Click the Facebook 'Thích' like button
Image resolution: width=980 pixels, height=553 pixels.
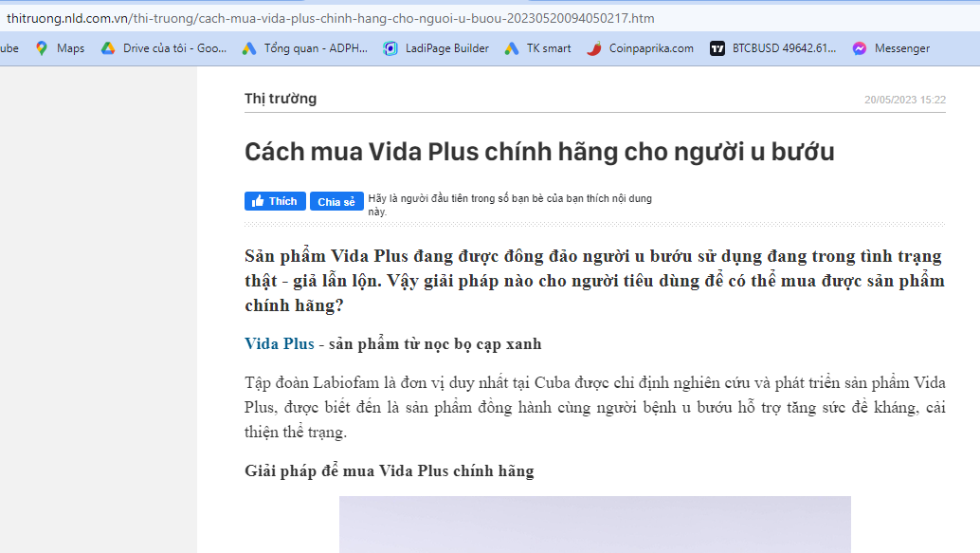274,201
